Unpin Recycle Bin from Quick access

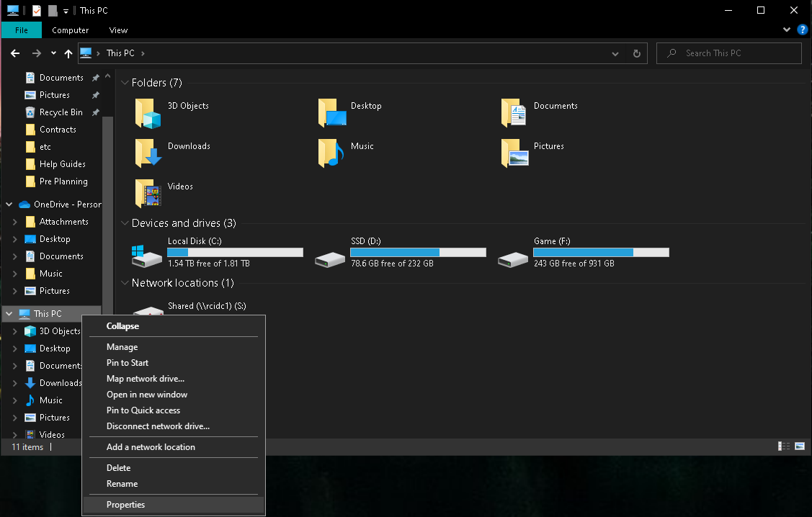(95, 112)
